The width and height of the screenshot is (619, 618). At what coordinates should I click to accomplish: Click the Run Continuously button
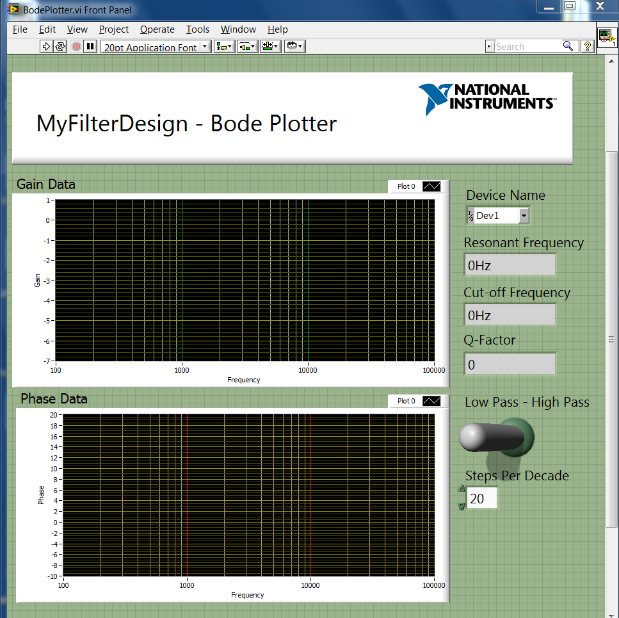60,46
